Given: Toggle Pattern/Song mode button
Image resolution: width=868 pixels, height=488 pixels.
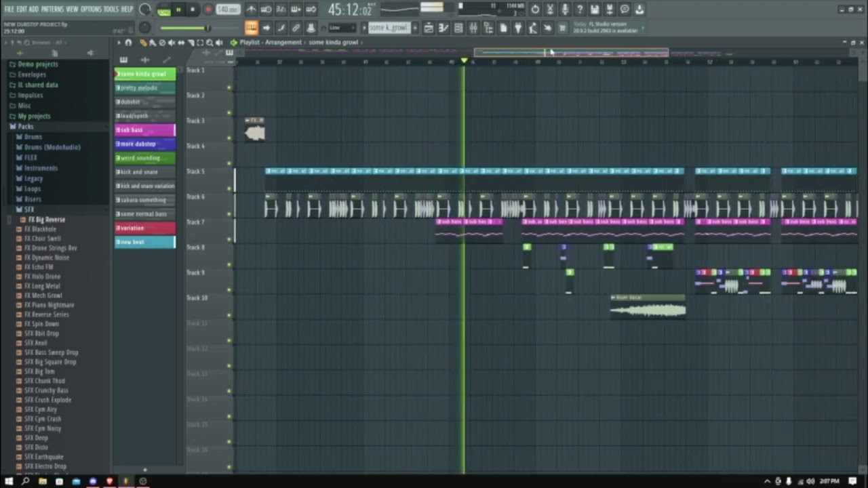Looking at the screenshot, I should pos(164,9).
